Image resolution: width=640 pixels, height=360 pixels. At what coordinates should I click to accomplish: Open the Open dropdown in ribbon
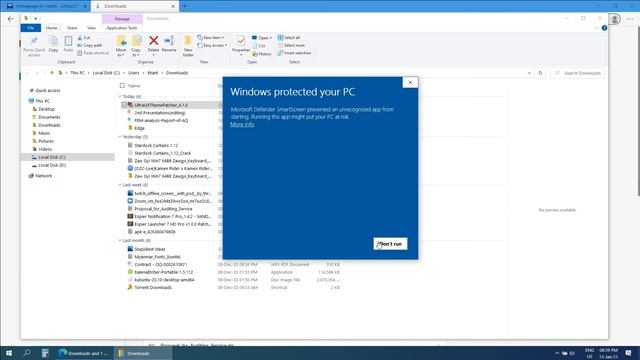tap(262, 38)
